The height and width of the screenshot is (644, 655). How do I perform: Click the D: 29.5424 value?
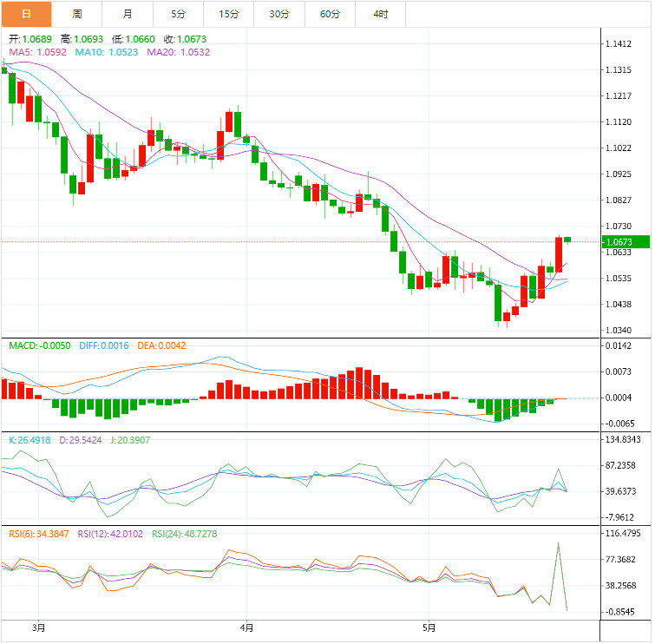pos(80,440)
